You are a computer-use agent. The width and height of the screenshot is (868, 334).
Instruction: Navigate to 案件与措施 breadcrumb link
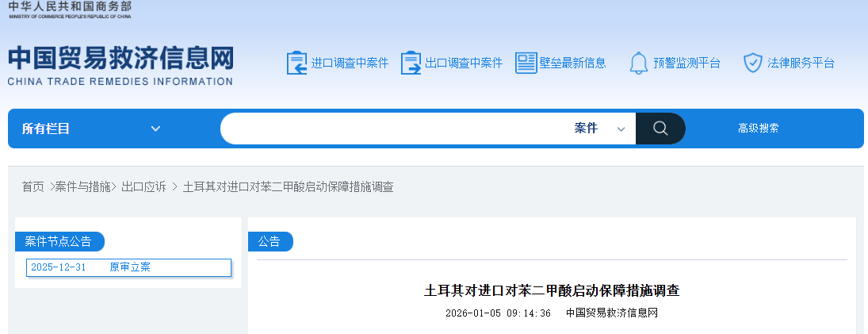click(x=83, y=186)
